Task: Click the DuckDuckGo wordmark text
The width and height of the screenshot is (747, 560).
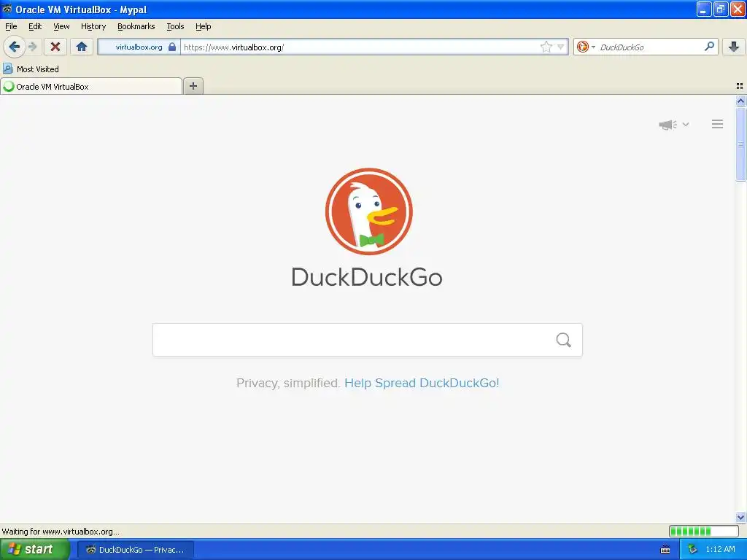Action: [367, 277]
